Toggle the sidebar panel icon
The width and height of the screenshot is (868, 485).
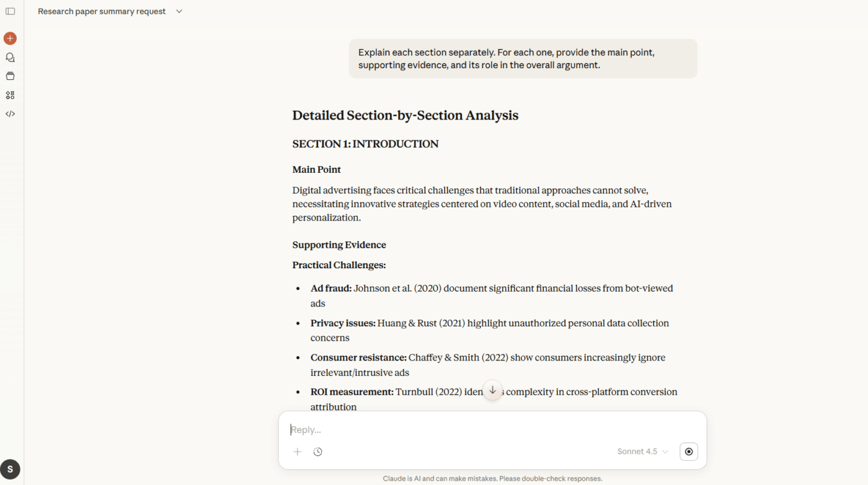tap(10, 11)
